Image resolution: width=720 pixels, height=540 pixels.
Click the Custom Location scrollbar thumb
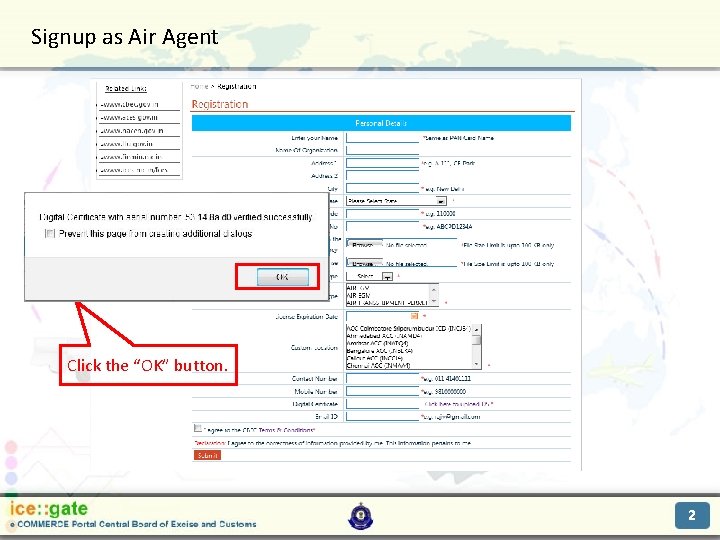(x=477, y=340)
